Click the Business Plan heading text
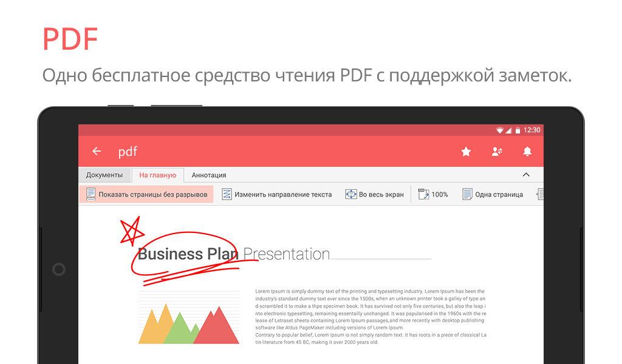This screenshot has height=364, width=622. click(x=188, y=254)
